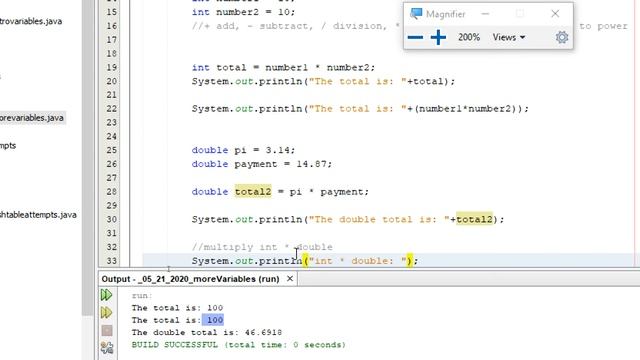Image resolution: width=640 pixels, height=360 pixels.
Task: Minimize the Magnifier window
Action: (x=485, y=14)
